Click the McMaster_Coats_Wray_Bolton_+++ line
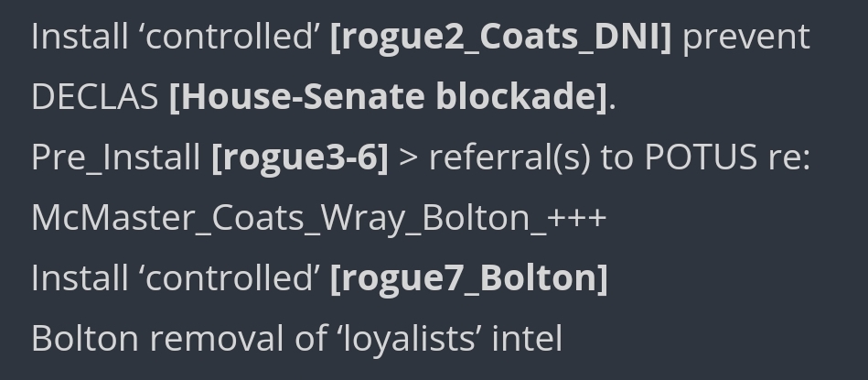The height and width of the screenshot is (380, 868). pos(319,219)
